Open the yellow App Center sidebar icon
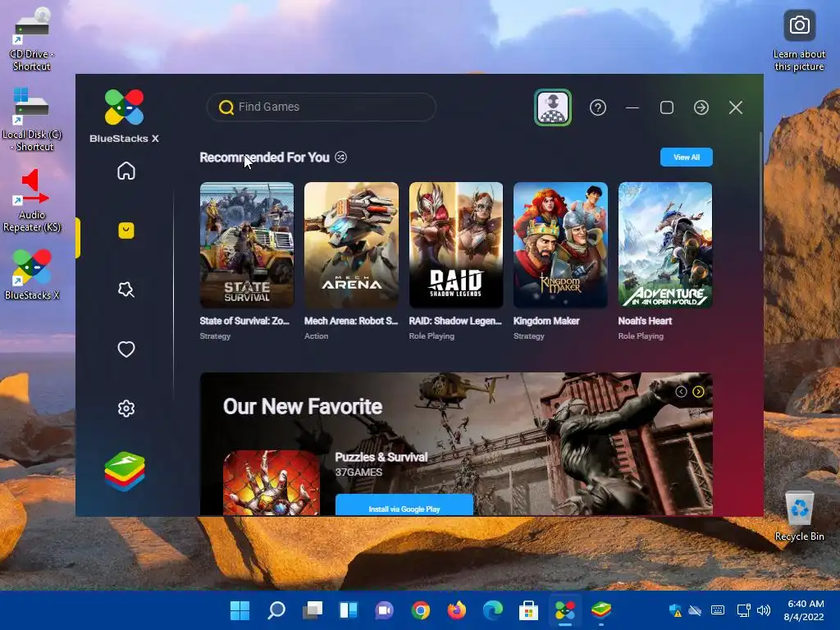This screenshot has height=630, width=840. (126, 231)
